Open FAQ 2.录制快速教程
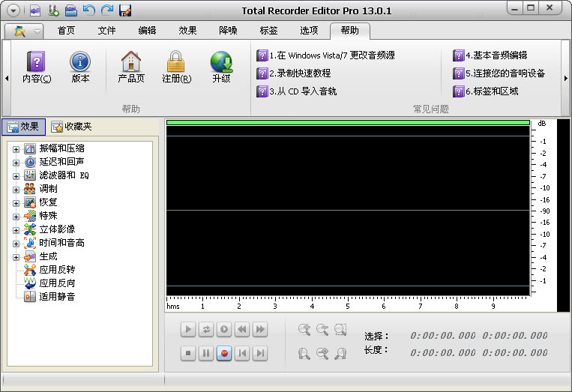 tap(294, 73)
